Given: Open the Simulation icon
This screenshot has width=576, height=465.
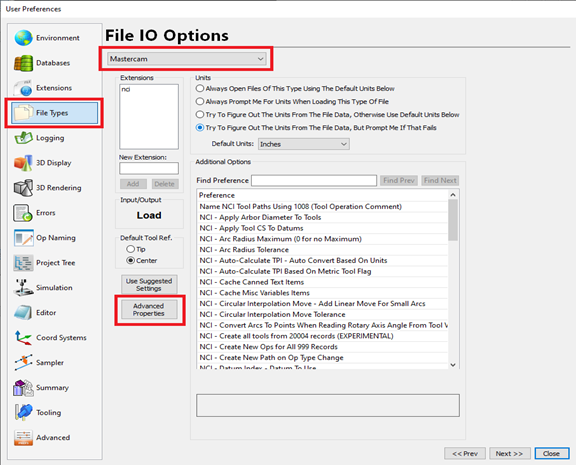Looking at the screenshot, I should [24, 288].
